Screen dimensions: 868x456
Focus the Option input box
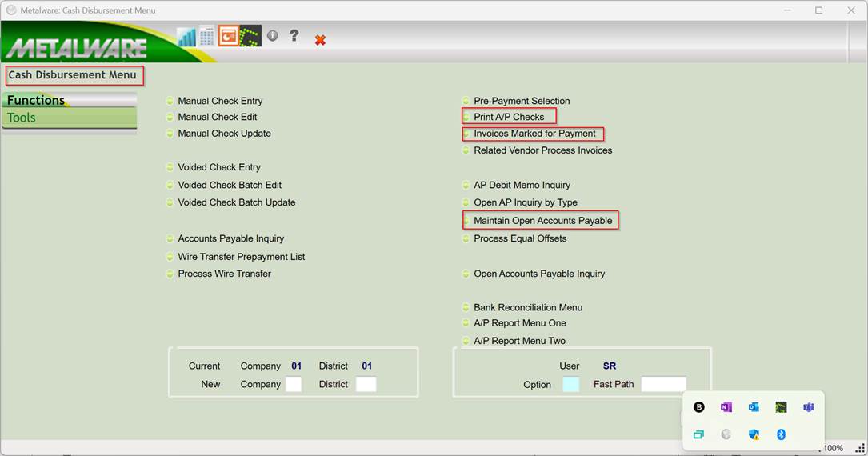[570, 384]
